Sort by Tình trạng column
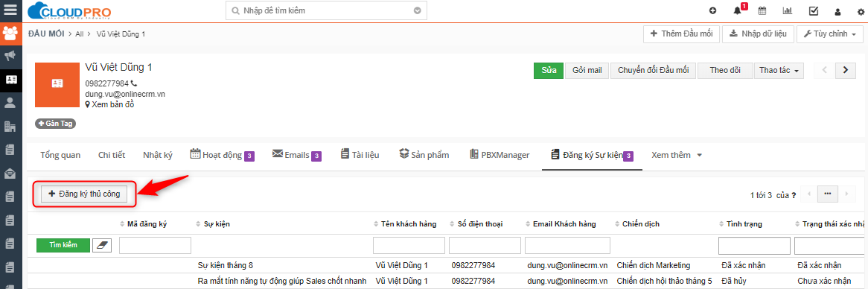Image resolution: width=868 pixels, height=289 pixels. [x=740, y=223]
